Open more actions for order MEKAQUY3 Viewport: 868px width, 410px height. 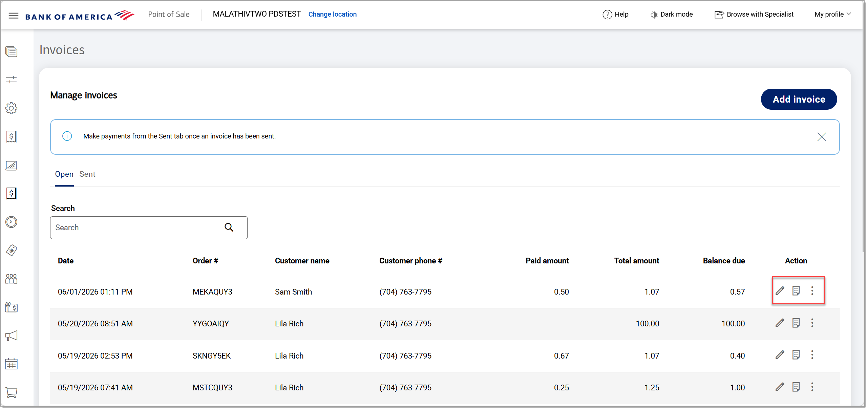[812, 291]
